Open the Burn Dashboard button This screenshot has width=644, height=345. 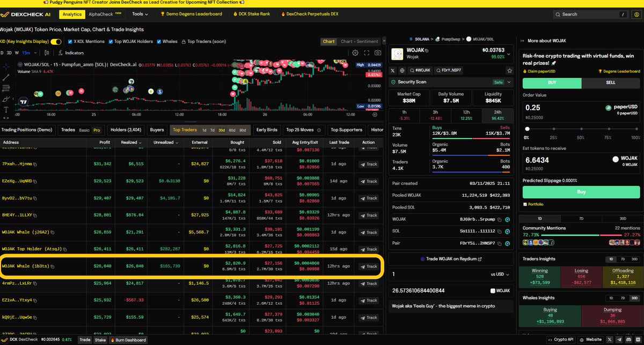[129, 340]
